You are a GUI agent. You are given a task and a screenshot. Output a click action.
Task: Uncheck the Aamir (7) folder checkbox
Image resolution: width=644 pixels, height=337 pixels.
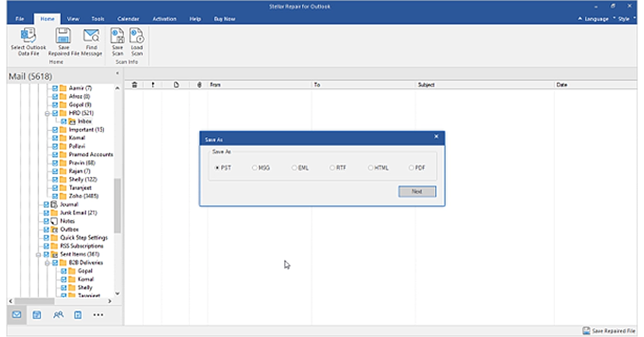point(55,88)
